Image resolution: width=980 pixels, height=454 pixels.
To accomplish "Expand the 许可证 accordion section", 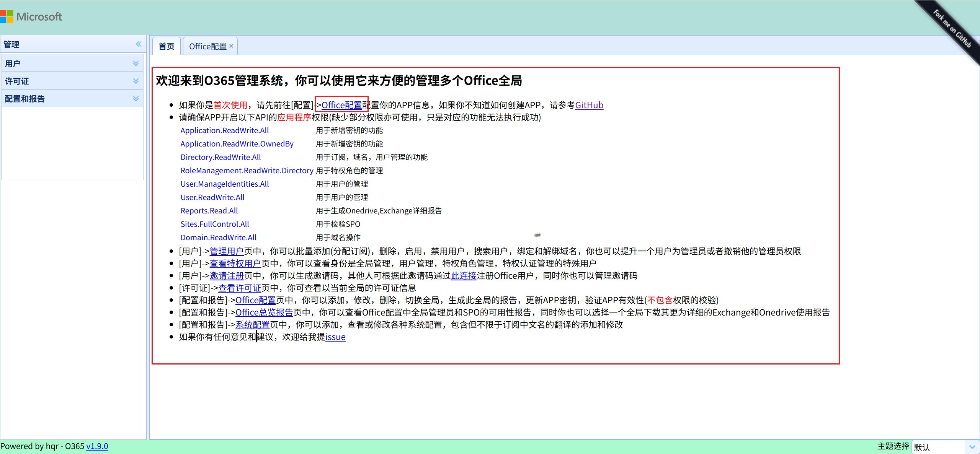I will [x=72, y=81].
